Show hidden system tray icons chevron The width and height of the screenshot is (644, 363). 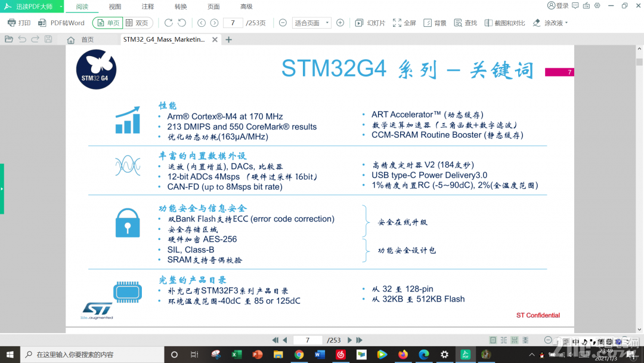point(531,355)
